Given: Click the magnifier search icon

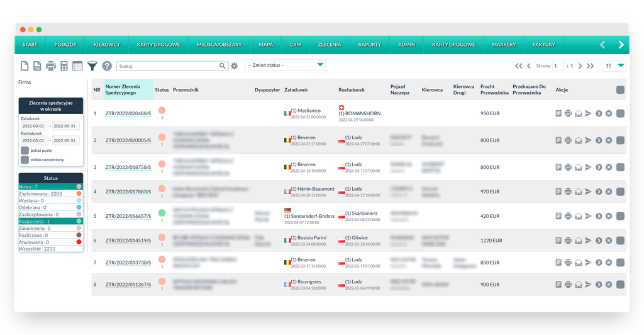Looking at the screenshot, I should click(222, 65).
